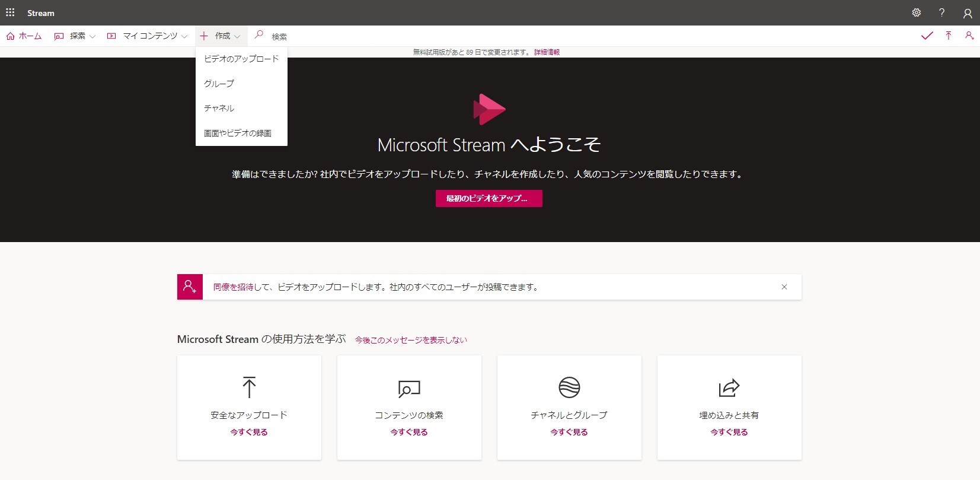This screenshot has width=980, height=480.
Task: Click the search icon on コンテンツの検索 card
Action: pos(409,389)
